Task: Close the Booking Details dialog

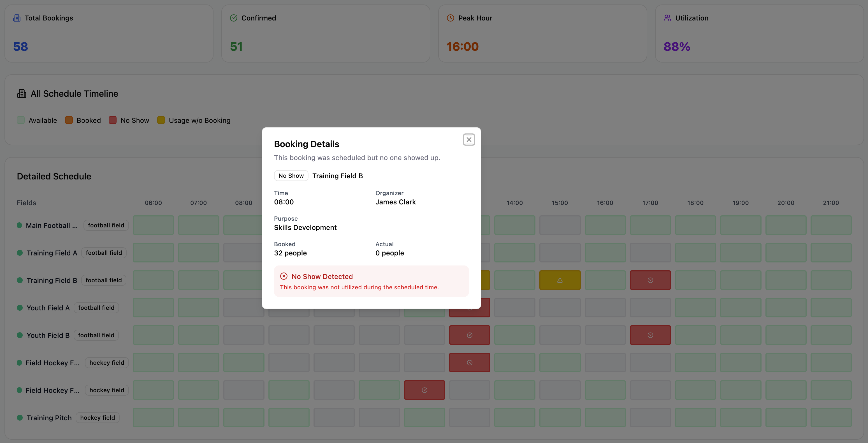Action: (x=469, y=140)
